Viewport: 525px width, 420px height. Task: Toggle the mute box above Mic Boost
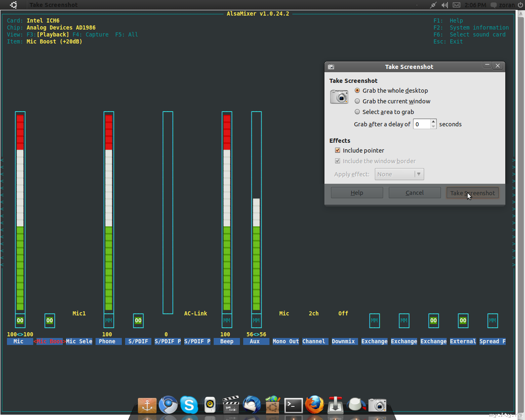coord(50,321)
